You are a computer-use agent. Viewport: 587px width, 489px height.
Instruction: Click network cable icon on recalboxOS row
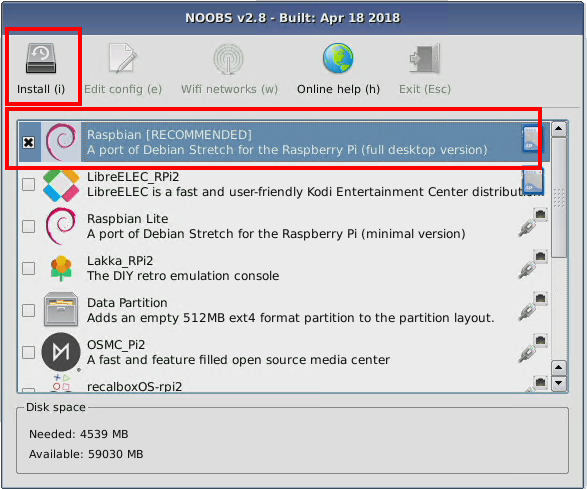tap(535, 384)
